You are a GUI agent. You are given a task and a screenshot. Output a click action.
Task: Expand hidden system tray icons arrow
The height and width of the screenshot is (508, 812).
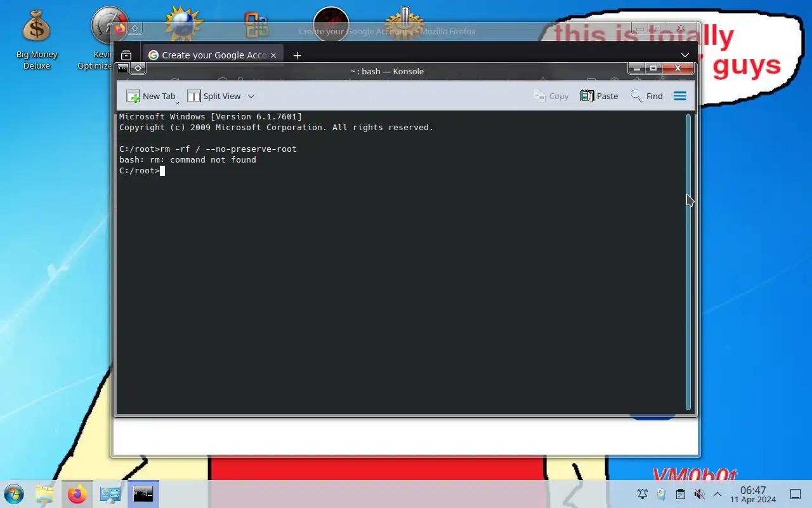coord(717,494)
